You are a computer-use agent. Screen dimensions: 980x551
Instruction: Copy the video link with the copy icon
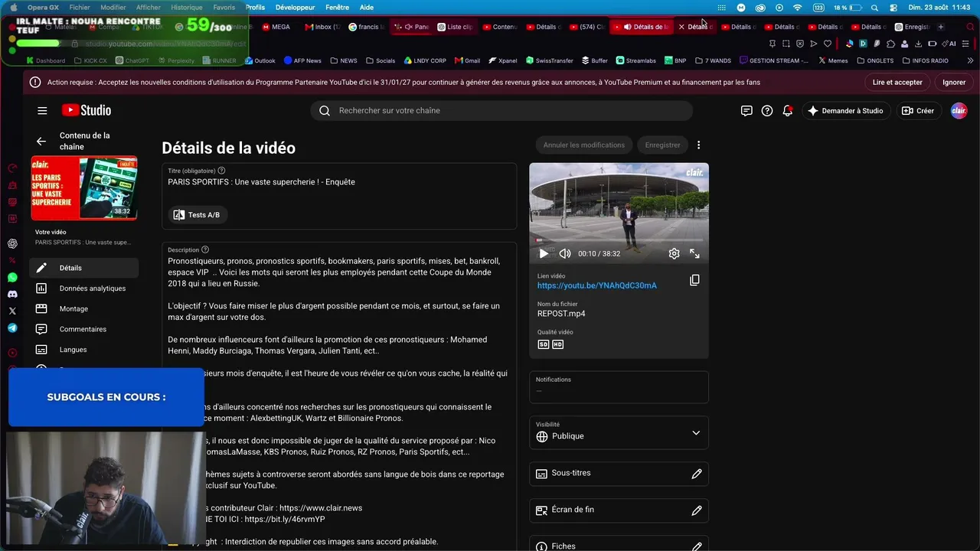[x=694, y=280]
